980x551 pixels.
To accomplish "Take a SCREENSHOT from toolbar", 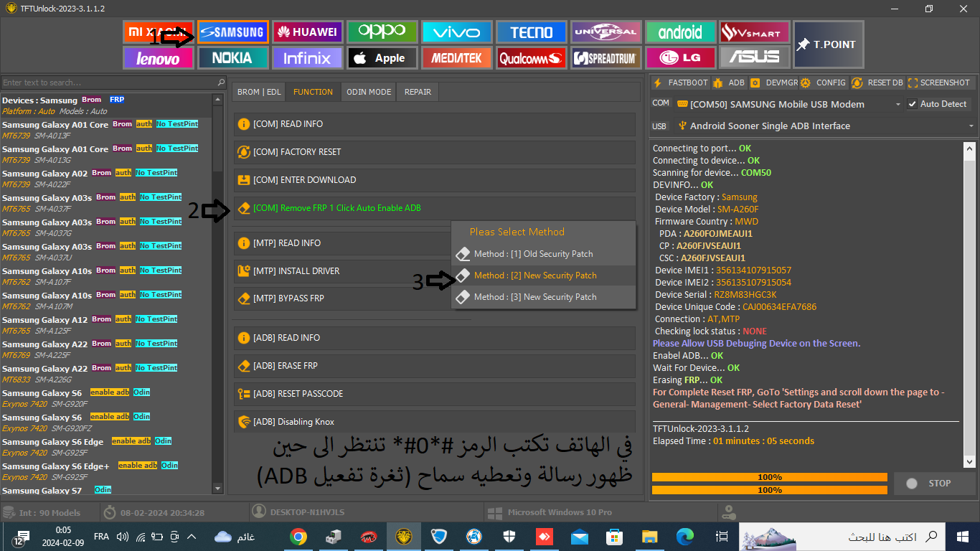I will click(x=938, y=83).
